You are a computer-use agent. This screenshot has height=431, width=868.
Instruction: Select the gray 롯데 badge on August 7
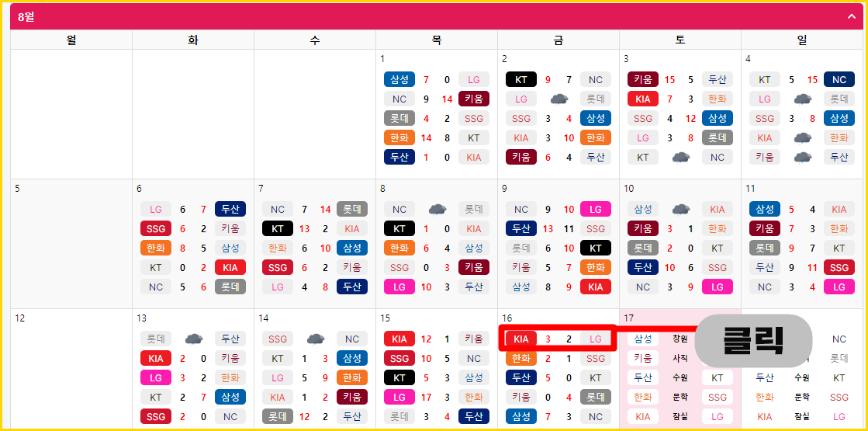[352, 210]
